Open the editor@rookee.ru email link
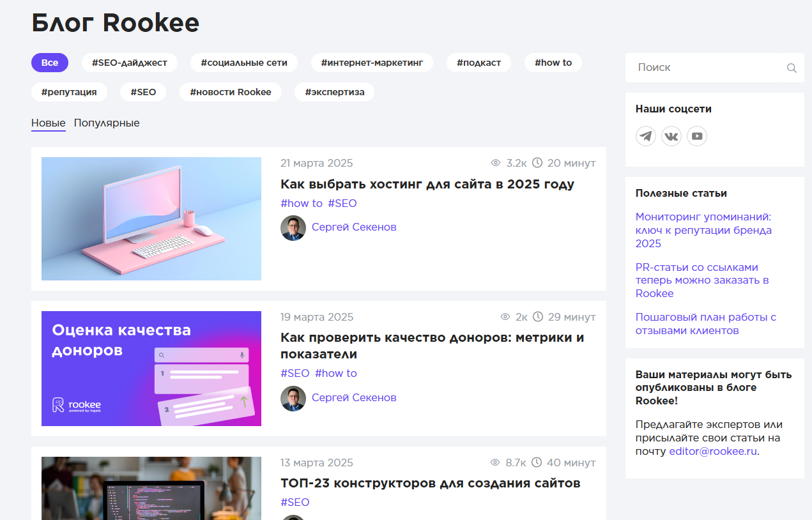This screenshot has height=520, width=812. click(x=713, y=451)
